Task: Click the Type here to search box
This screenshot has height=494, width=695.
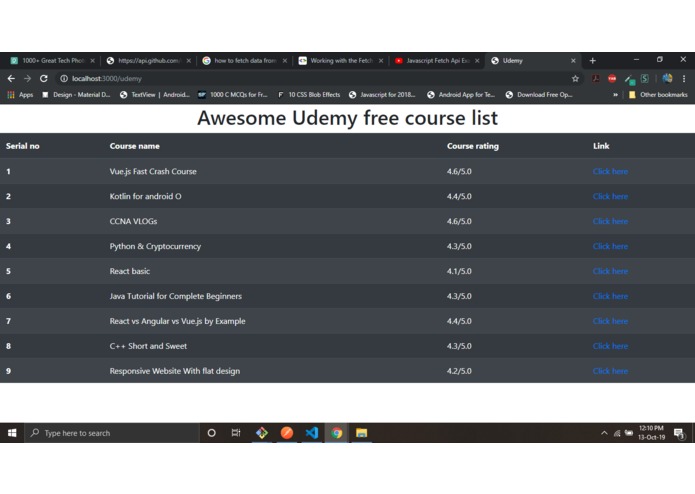Action: tap(112, 433)
